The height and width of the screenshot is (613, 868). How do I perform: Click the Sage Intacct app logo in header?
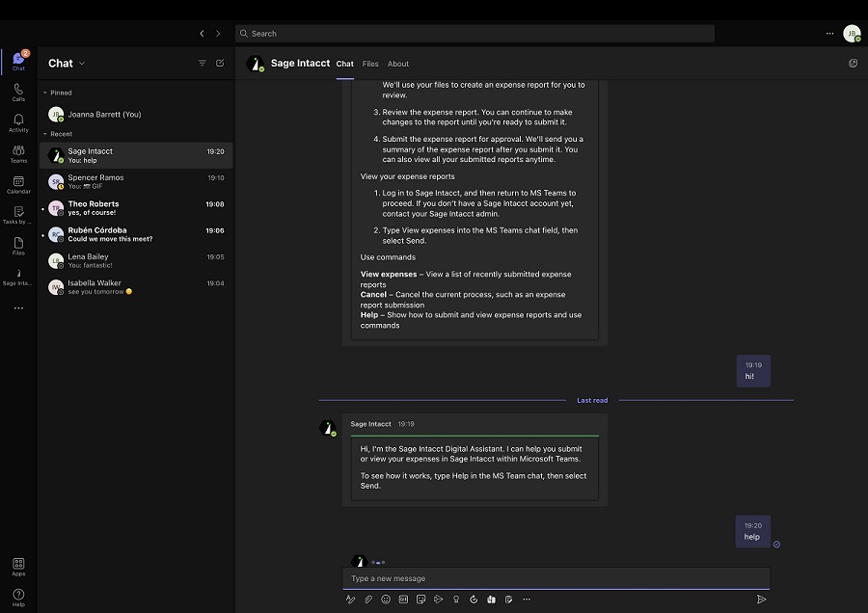255,64
